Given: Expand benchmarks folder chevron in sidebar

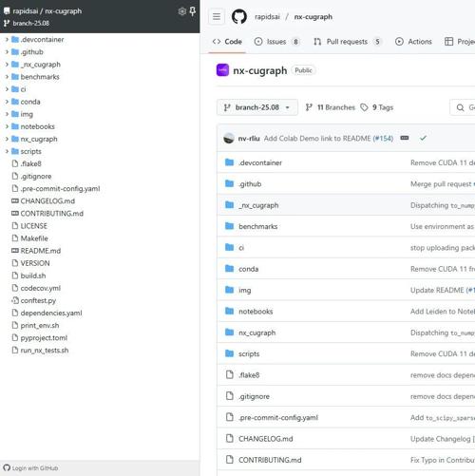Looking at the screenshot, I should pos(7,77).
